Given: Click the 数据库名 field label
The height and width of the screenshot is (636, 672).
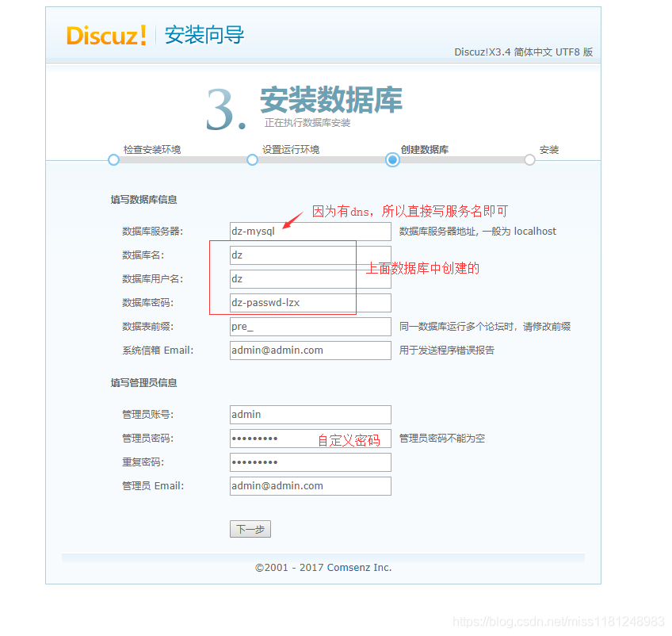Looking at the screenshot, I should pyautogui.click(x=143, y=255).
